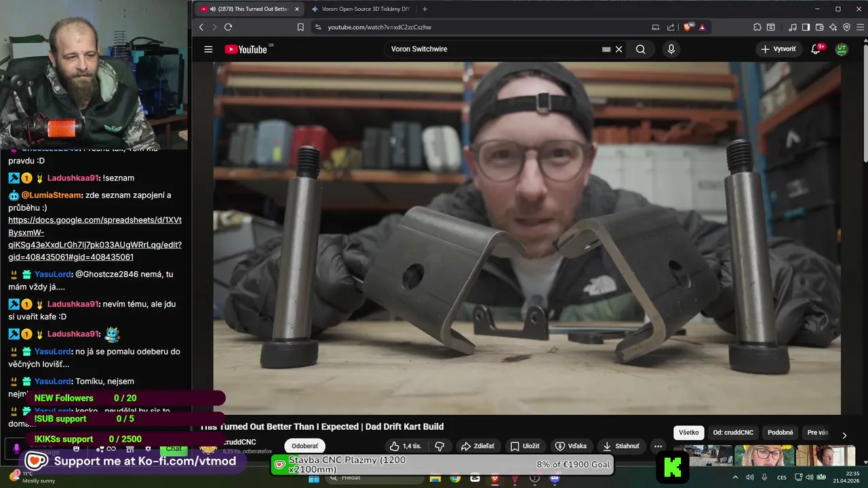Like the video with thumbs up

(x=406, y=446)
